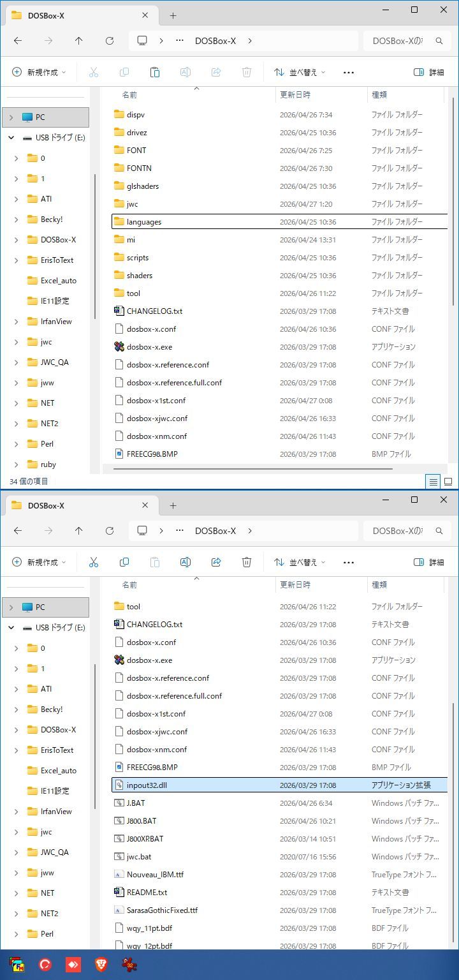Switch to large thumbnails view in status bar
The image size is (459, 980).
[x=448, y=482]
